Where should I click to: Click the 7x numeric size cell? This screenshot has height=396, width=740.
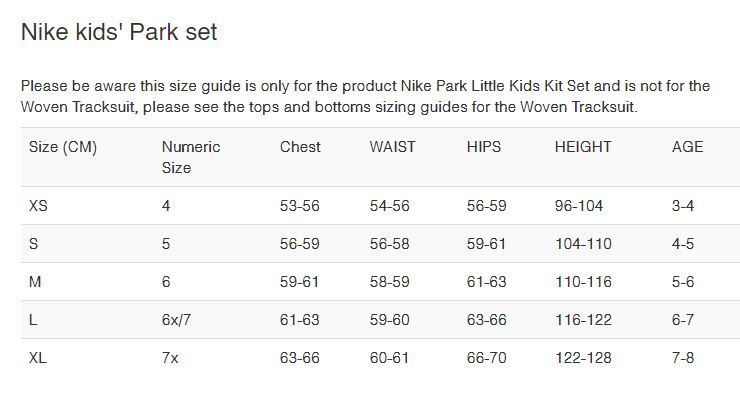(170, 358)
